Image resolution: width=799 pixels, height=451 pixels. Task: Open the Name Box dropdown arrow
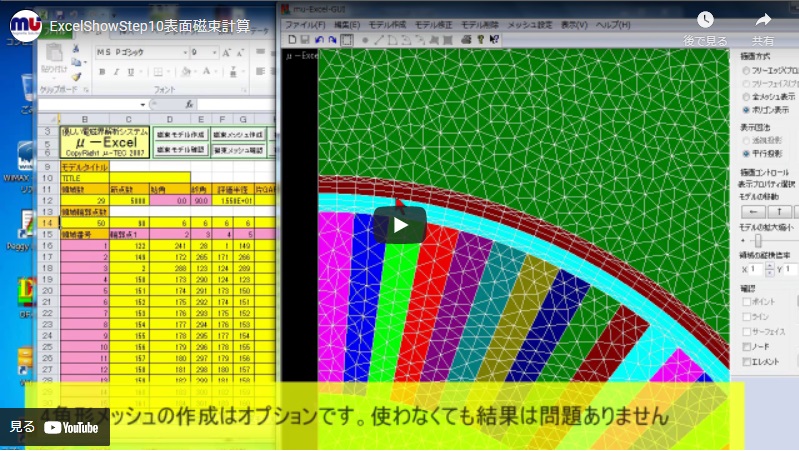143,104
